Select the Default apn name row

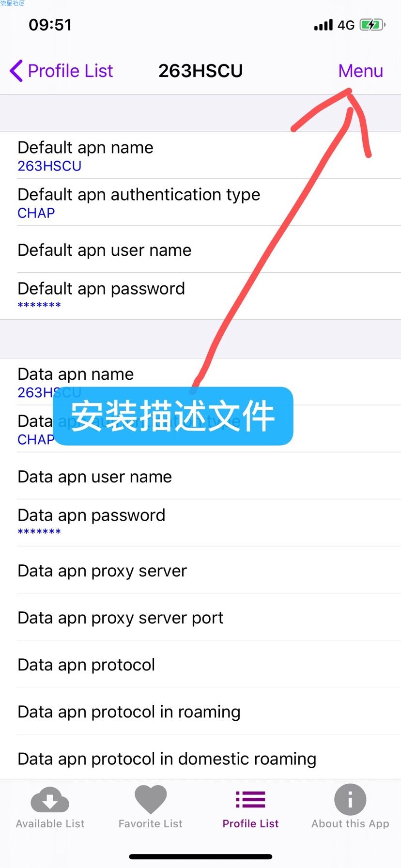pos(200,155)
